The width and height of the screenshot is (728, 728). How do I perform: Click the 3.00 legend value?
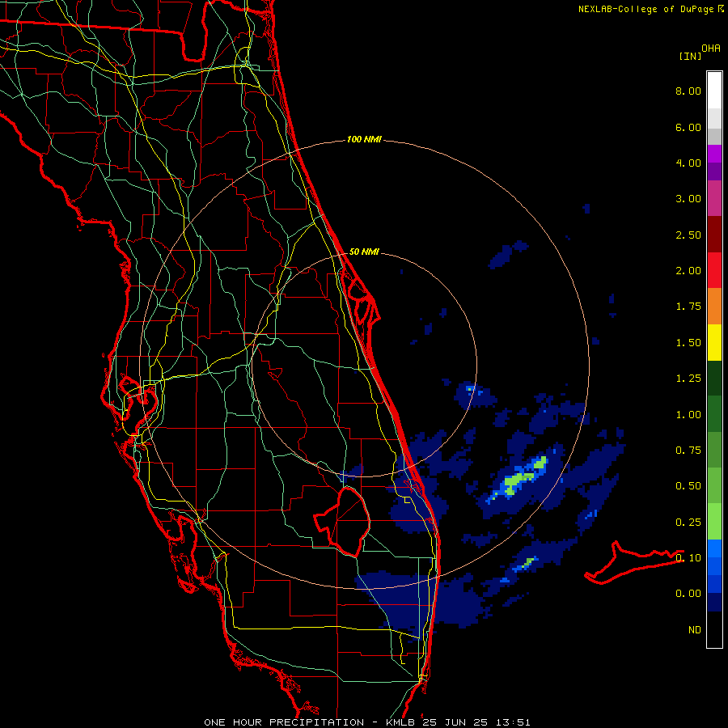688,199
